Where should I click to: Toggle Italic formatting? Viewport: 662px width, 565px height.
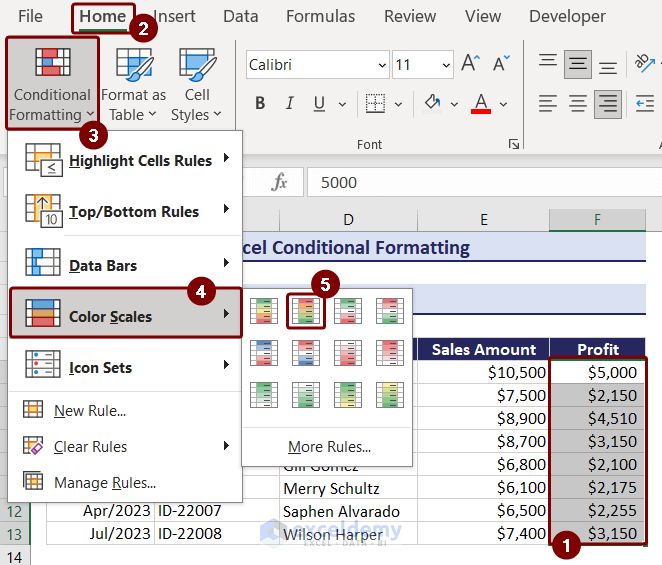290,103
